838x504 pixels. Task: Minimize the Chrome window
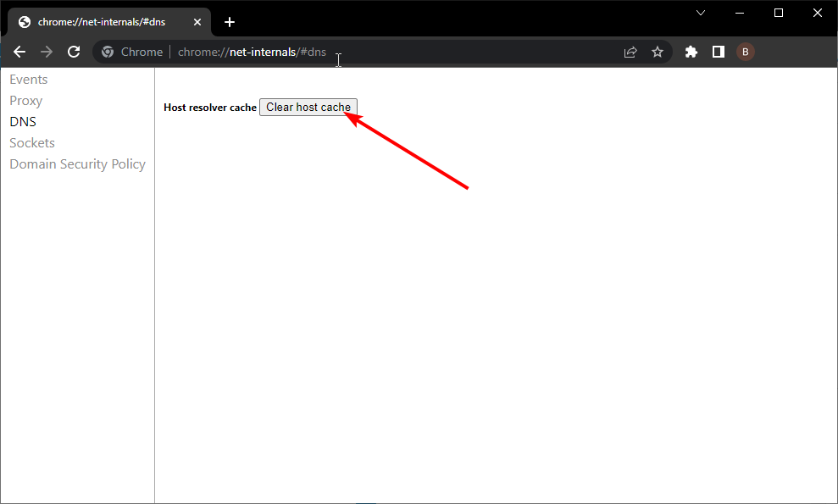[740, 13]
